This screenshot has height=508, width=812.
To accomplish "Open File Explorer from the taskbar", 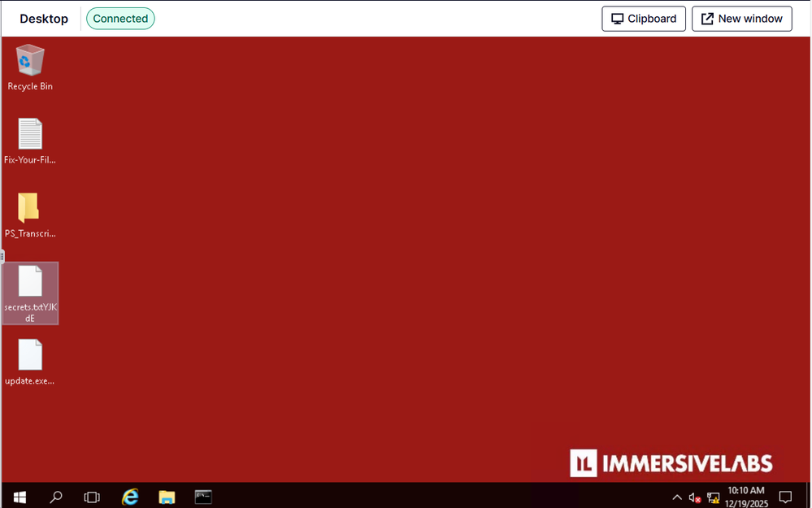I will 167,497.
